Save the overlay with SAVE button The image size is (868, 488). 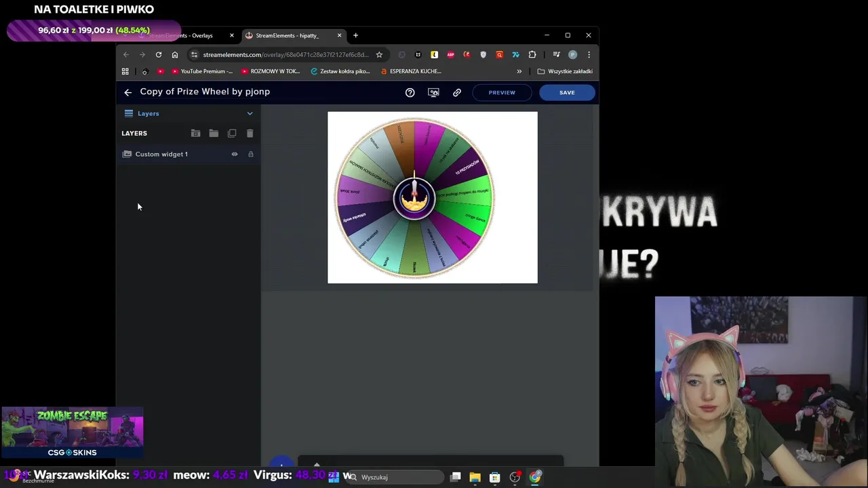567,92
